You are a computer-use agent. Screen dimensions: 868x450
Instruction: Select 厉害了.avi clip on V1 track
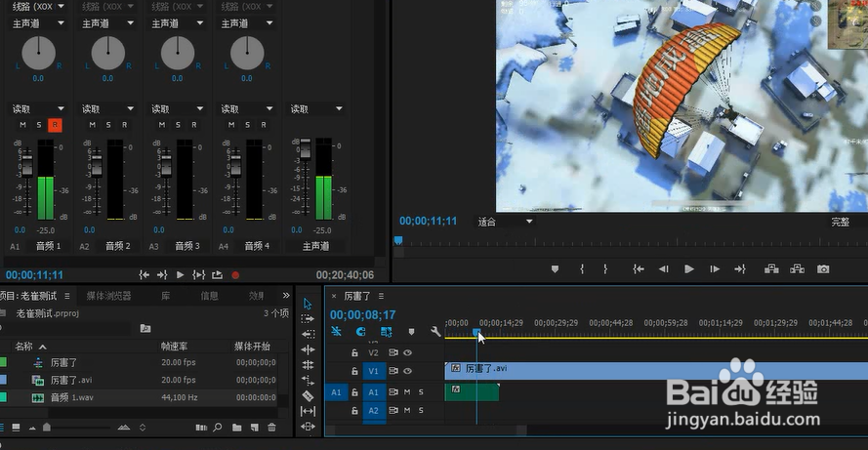pyautogui.click(x=656, y=371)
